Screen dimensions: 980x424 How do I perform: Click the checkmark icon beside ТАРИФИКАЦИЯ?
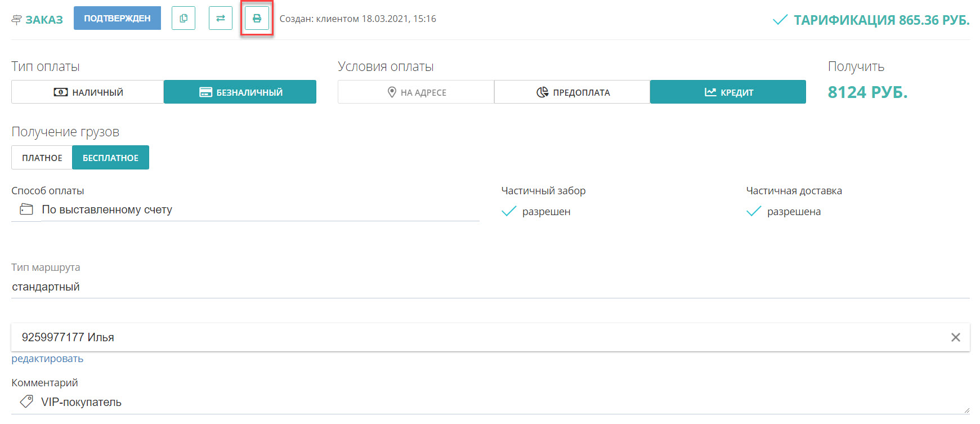click(x=780, y=20)
